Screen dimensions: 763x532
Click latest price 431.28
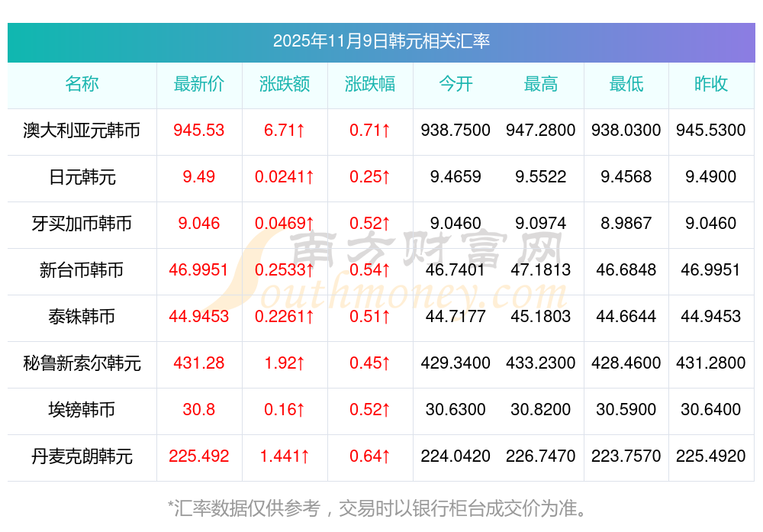199,363
